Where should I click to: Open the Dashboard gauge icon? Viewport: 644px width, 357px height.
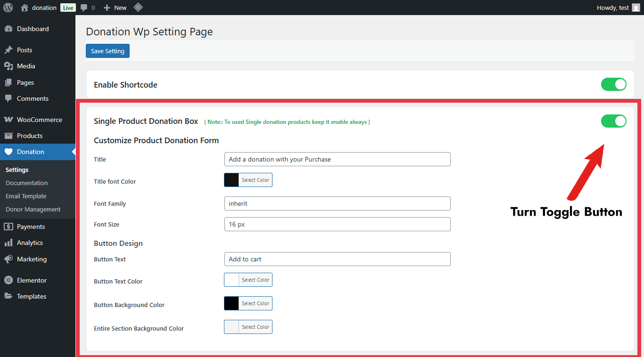8,29
